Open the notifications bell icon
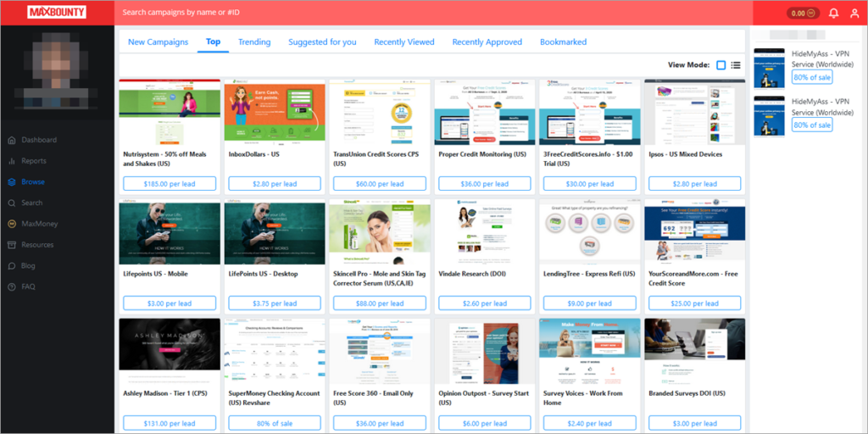 [833, 13]
